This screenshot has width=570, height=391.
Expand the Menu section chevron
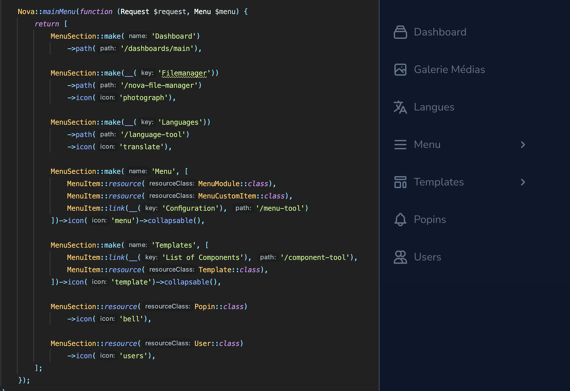(x=523, y=145)
